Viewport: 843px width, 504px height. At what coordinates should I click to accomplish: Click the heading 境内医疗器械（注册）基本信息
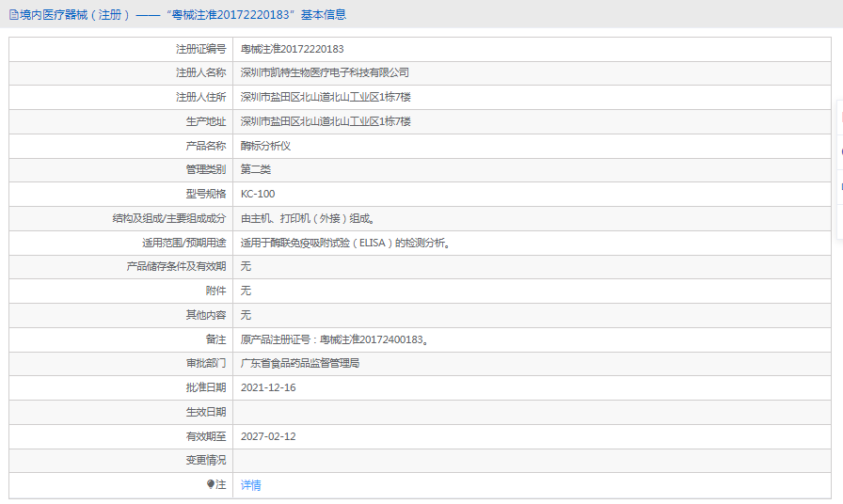tap(183, 15)
